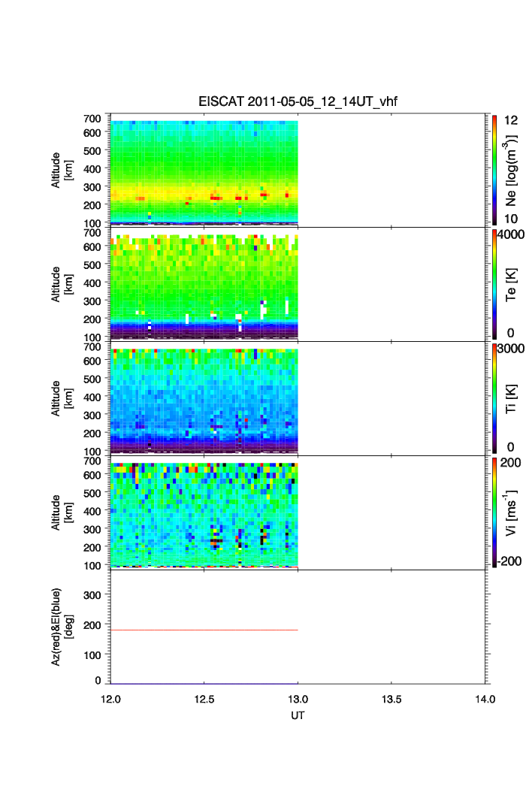This screenshot has width=532, height=798.
Task: Click the Ti ion temperature heatmap panel
Action: point(204,401)
